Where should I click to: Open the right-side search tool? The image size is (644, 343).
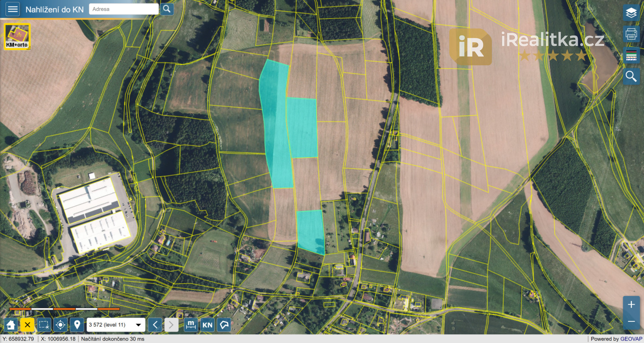click(631, 76)
